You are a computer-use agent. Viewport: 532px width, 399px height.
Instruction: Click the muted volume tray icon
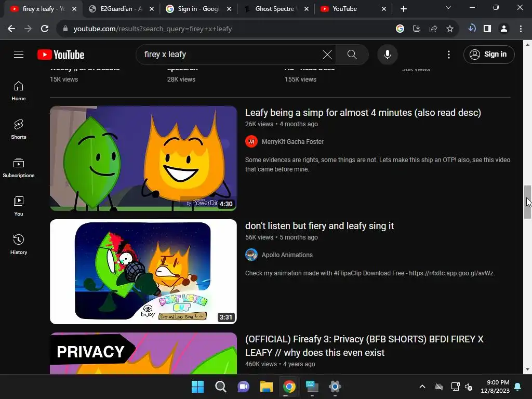[x=469, y=387]
